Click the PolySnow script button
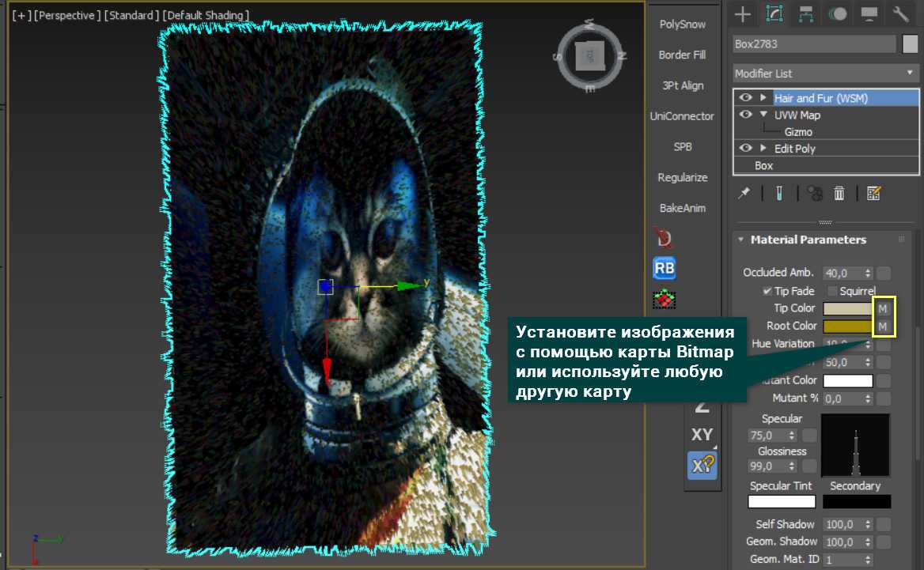This screenshot has height=570, width=924. [x=682, y=25]
